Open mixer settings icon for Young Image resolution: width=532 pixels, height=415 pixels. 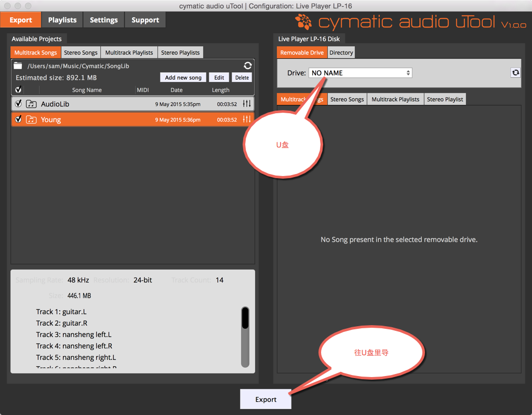pyautogui.click(x=247, y=119)
